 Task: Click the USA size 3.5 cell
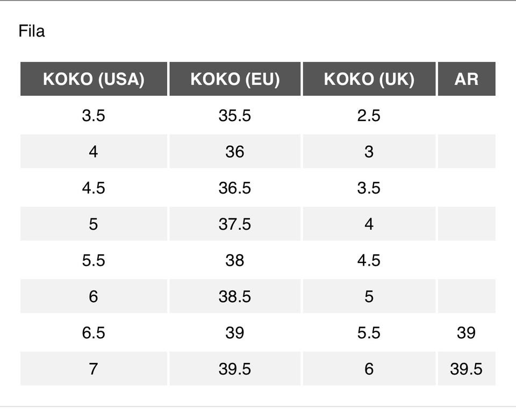tap(94, 116)
